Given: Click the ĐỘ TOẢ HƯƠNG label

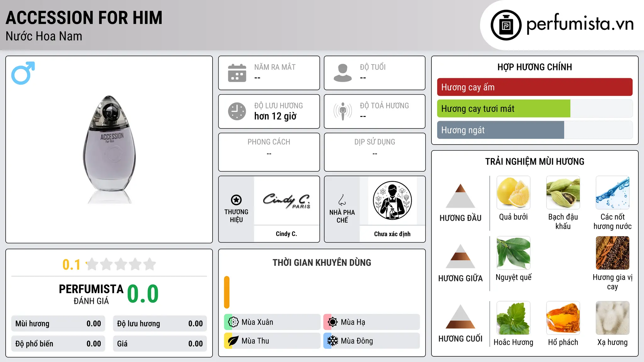Looking at the screenshot, I should pos(384,106).
